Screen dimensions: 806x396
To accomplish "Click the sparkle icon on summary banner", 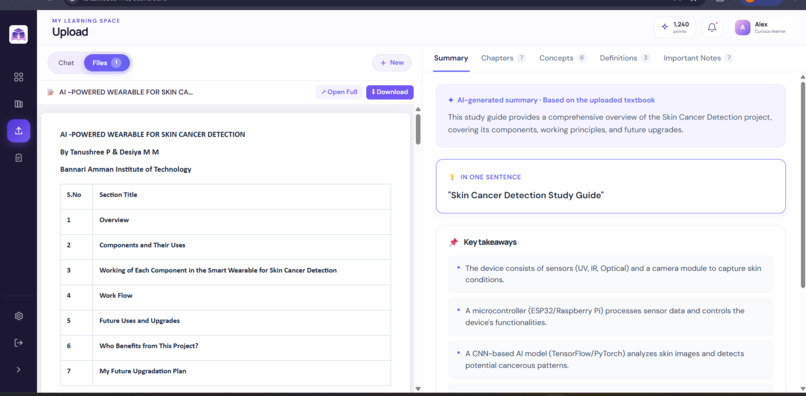I will pos(451,100).
